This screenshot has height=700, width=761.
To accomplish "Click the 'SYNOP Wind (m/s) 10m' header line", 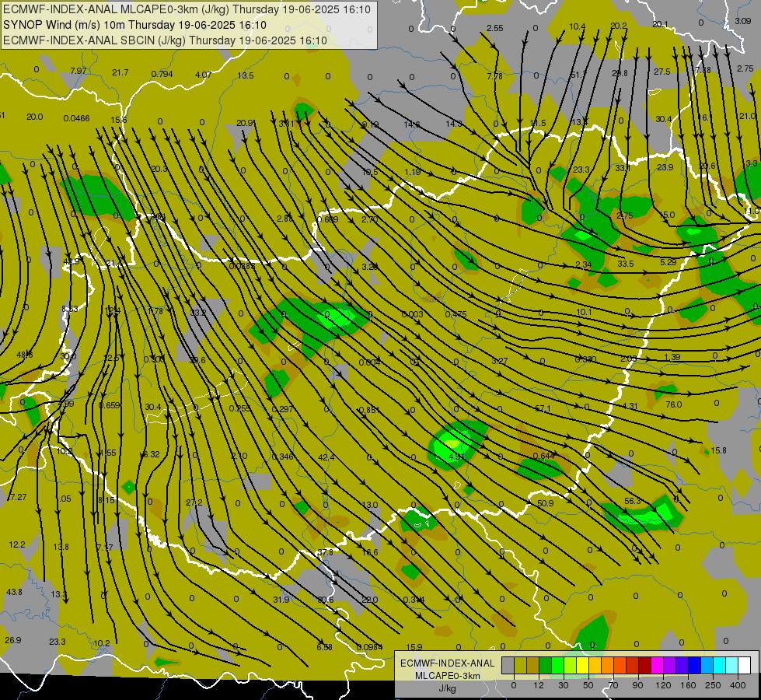I will 135,25.
